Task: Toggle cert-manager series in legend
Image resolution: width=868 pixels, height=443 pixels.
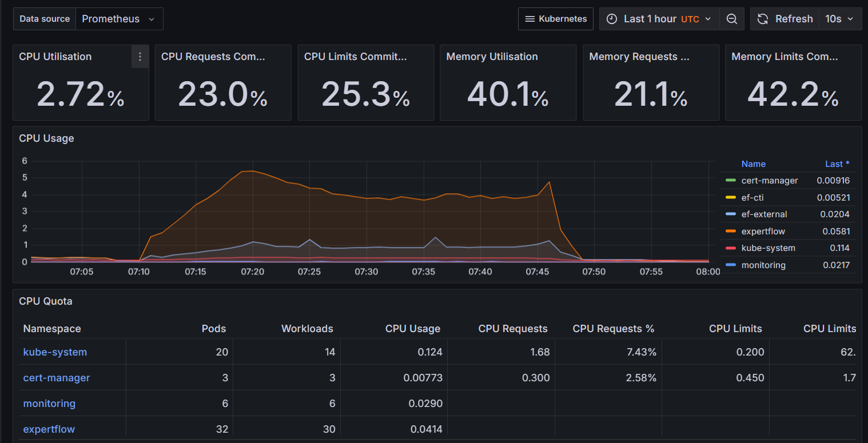Action: coord(769,181)
